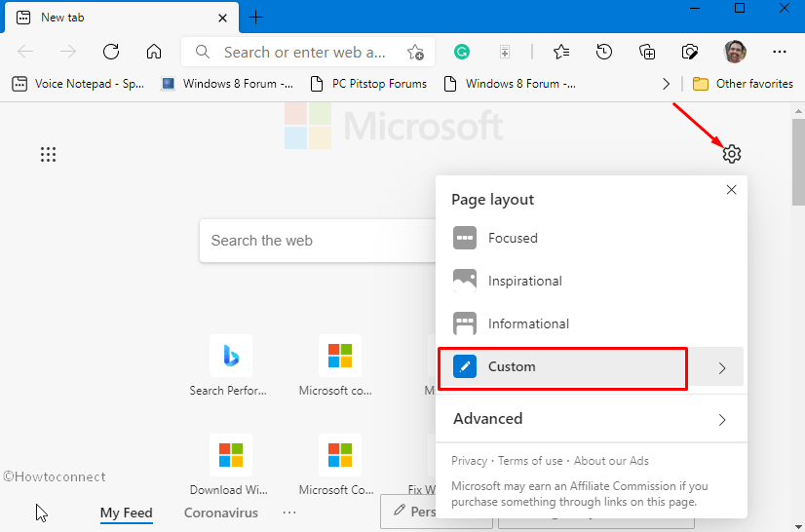Image resolution: width=805 pixels, height=532 pixels.
Task: Click the Search the web box
Action: point(319,241)
